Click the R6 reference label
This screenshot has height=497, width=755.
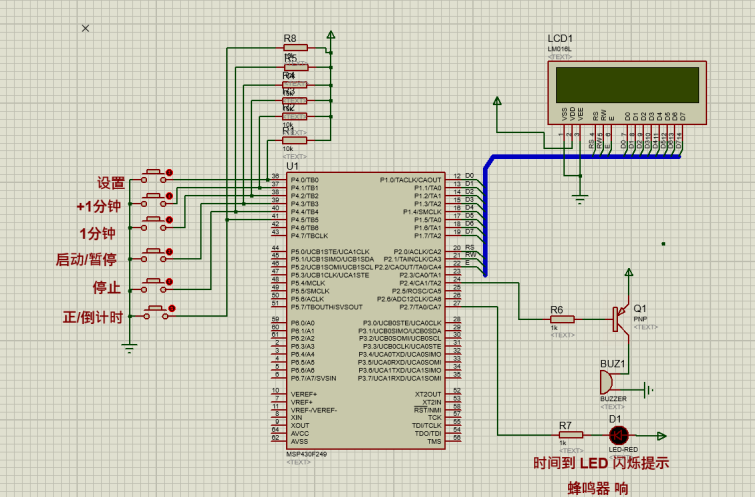(x=557, y=310)
